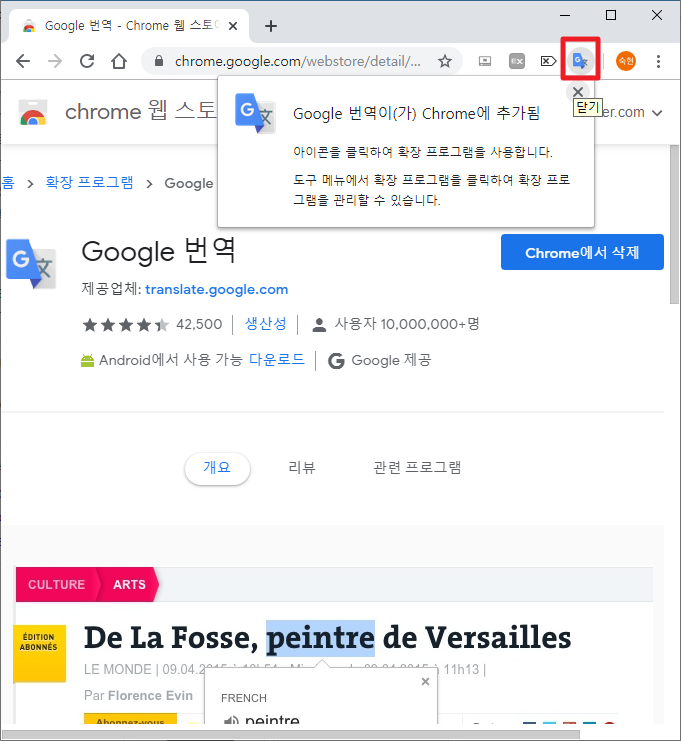The height and width of the screenshot is (741, 681).
Task: Switch to the 리뷰 tab
Action: click(x=302, y=468)
